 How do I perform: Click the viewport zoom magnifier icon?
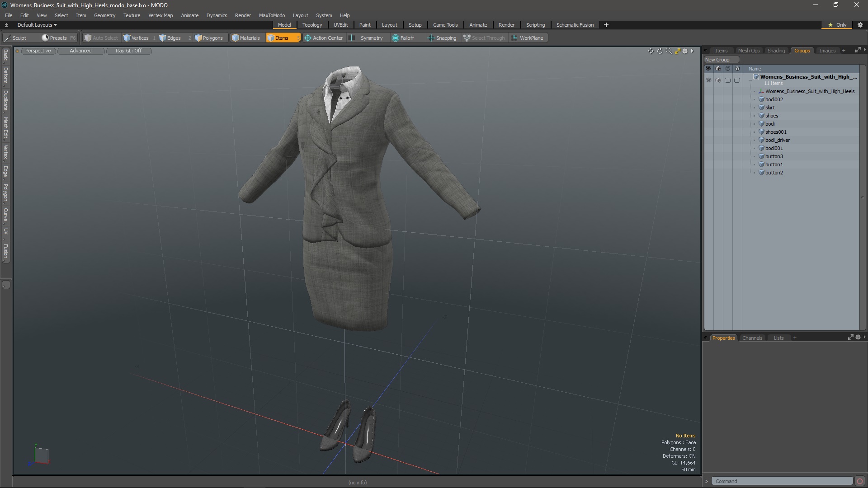(669, 51)
